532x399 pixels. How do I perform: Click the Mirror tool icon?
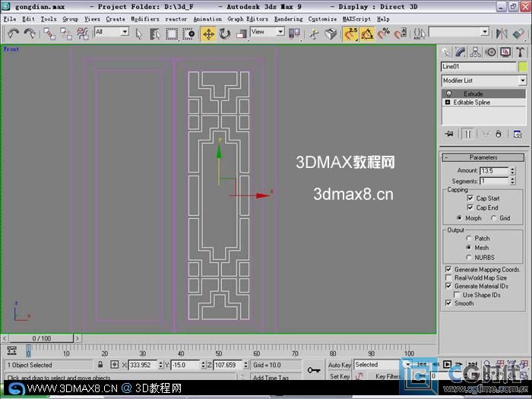(x=502, y=33)
